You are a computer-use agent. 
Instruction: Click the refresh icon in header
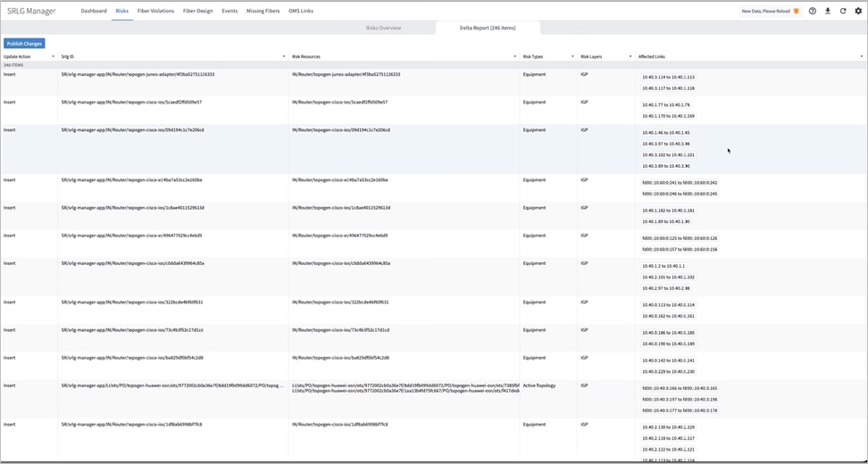pos(843,12)
